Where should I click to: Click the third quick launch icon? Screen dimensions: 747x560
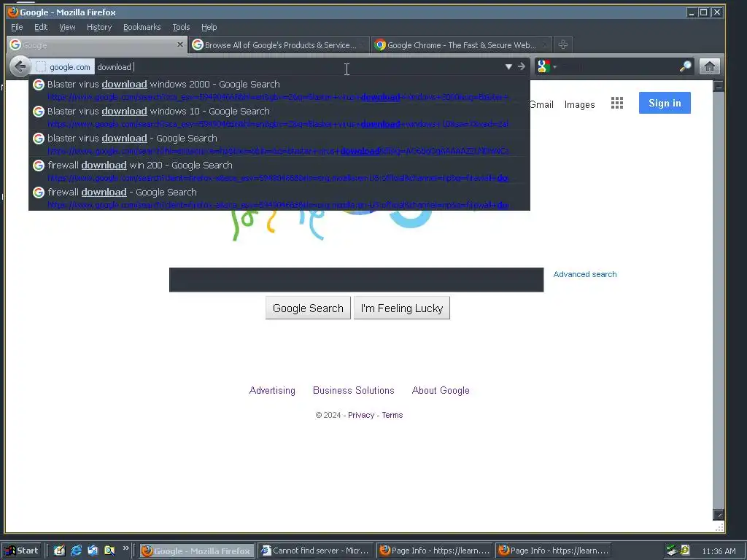93,551
